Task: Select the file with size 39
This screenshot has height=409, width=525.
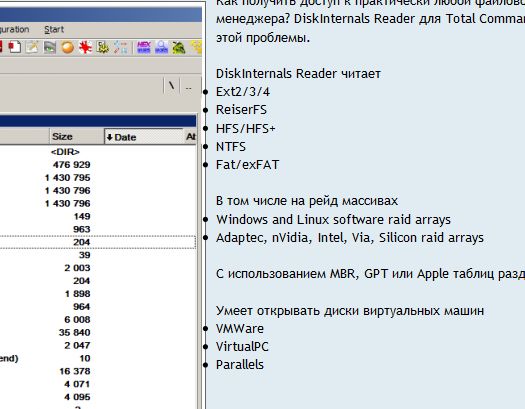Action: (x=84, y=255)
